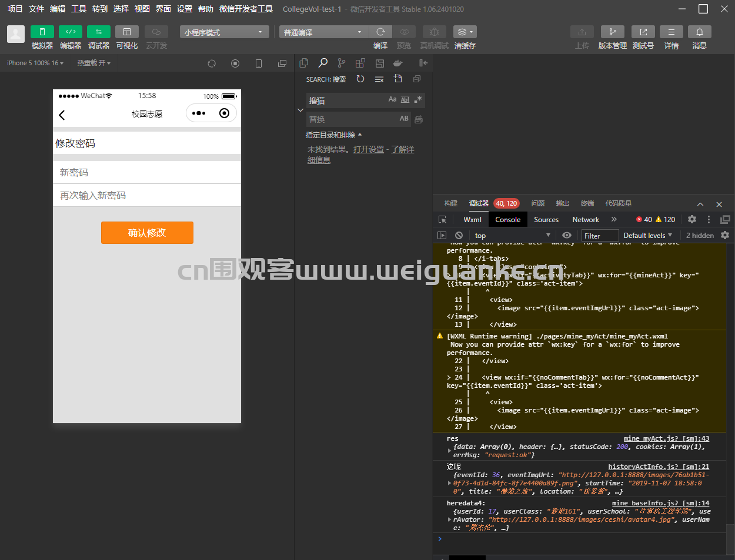Detach the simulator window icon
Viewport: 735px width, 560px height.
[282, 63]
